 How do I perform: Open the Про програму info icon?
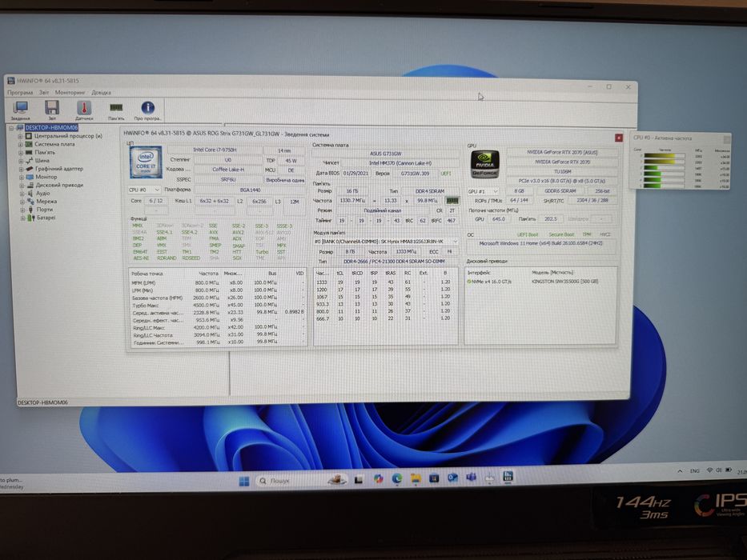(x=147, y=110)
